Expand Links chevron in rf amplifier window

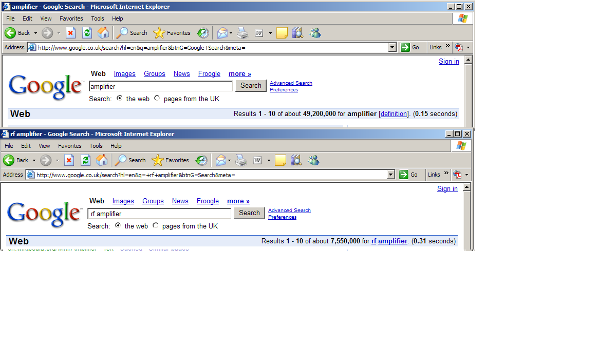tap(446, 173)
